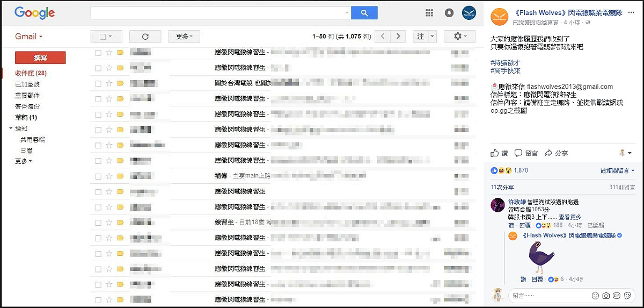
Task: Open the 草稿 (1) drafts folder
Action: pyautogui.click(x=26, y=117)
